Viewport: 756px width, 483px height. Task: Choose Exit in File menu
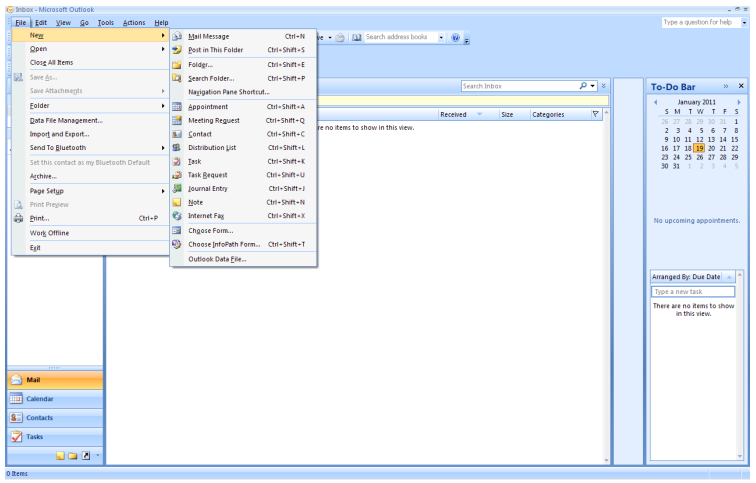pos(91,248)
